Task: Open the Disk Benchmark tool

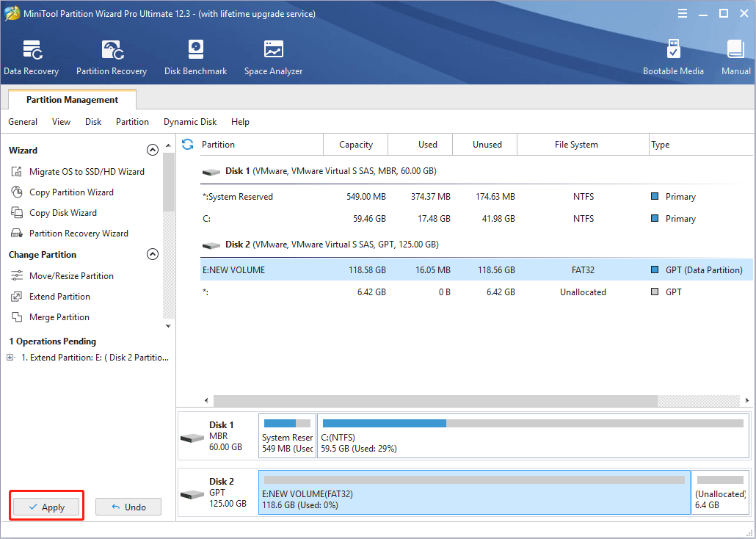Action: pyautogui.click(x=195, y=57)
